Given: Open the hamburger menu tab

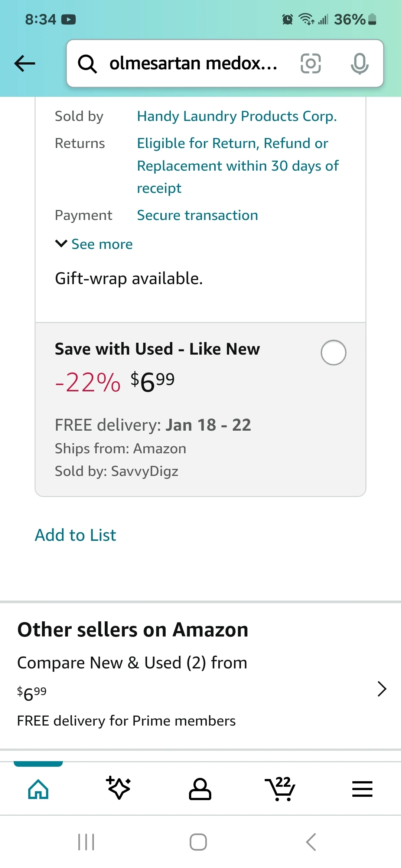Looking at the screenshot, I should (x=362, y=788).
